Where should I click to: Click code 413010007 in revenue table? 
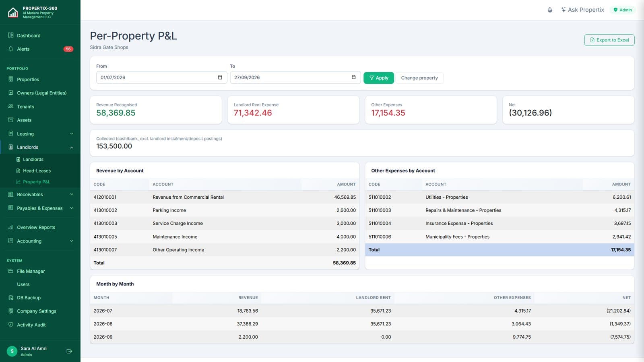point(105,250)
